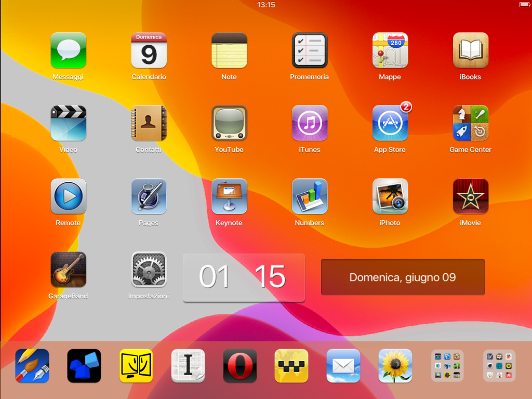
Task: Open the Remote app
Action: pos(68,196)
